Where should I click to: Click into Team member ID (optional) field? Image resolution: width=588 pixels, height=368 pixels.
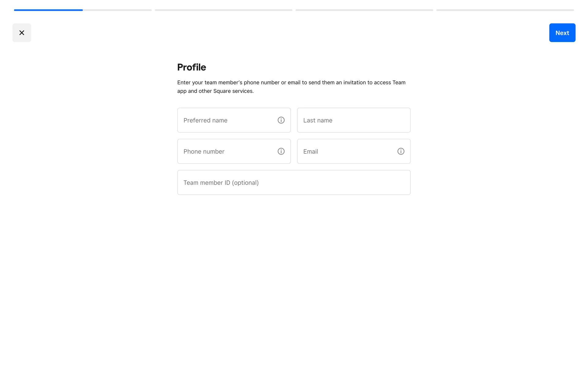tap(294, 183)
